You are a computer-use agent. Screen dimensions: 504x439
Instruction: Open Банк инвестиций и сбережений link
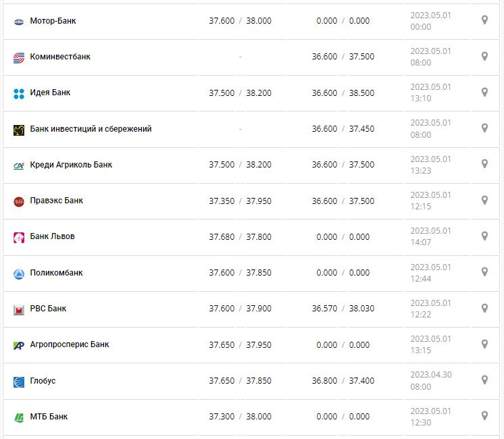(x=91, y=129)
